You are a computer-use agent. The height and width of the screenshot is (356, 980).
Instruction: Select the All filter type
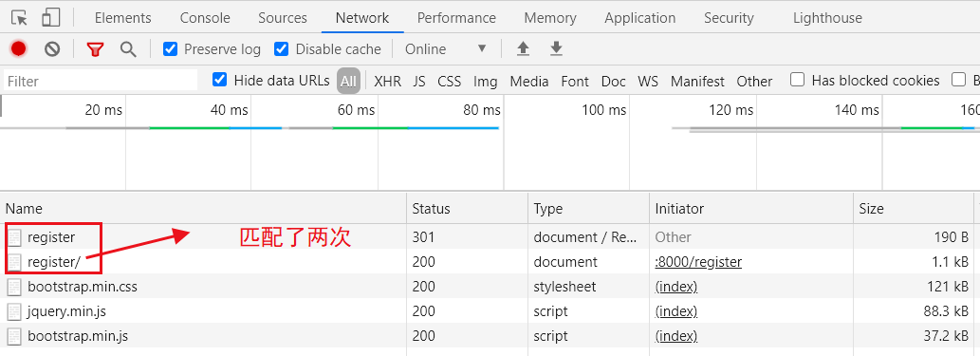pos(349,82)
